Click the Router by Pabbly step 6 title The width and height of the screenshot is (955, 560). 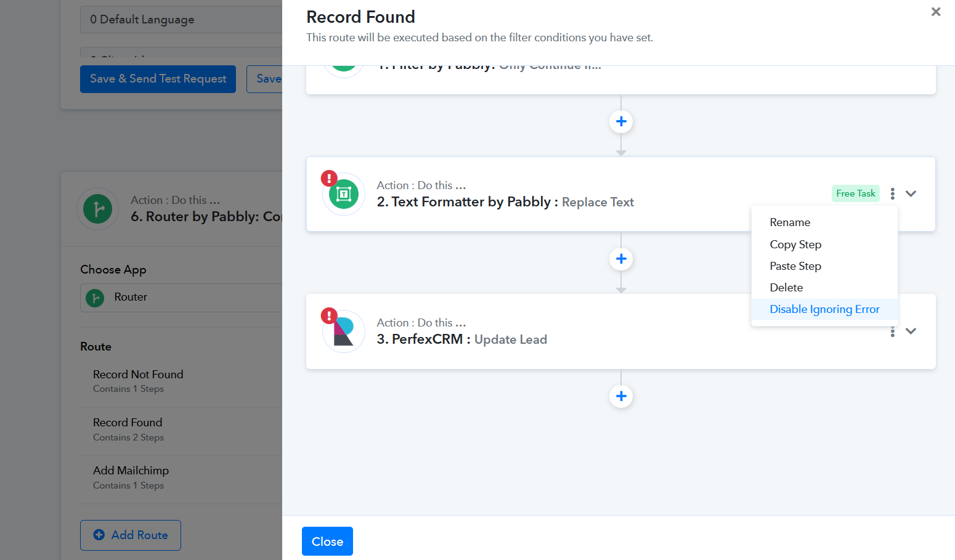[x=206, y=217]
